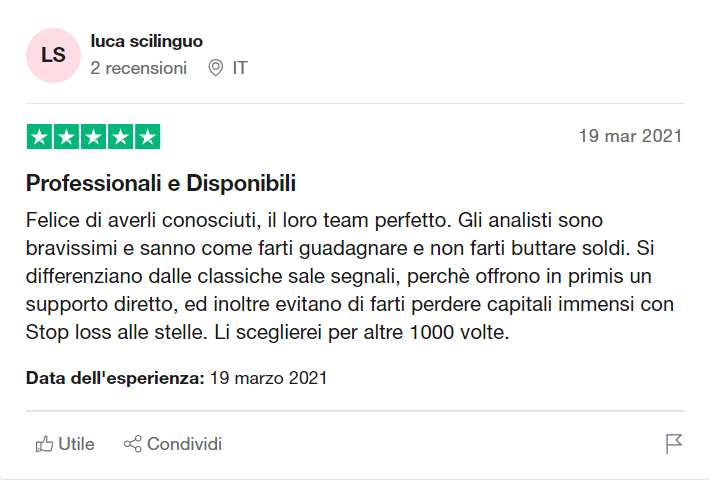Click the third green rating star
This screenshot has height=480, width=710.
pyautogui.click(x=93, y=136)
